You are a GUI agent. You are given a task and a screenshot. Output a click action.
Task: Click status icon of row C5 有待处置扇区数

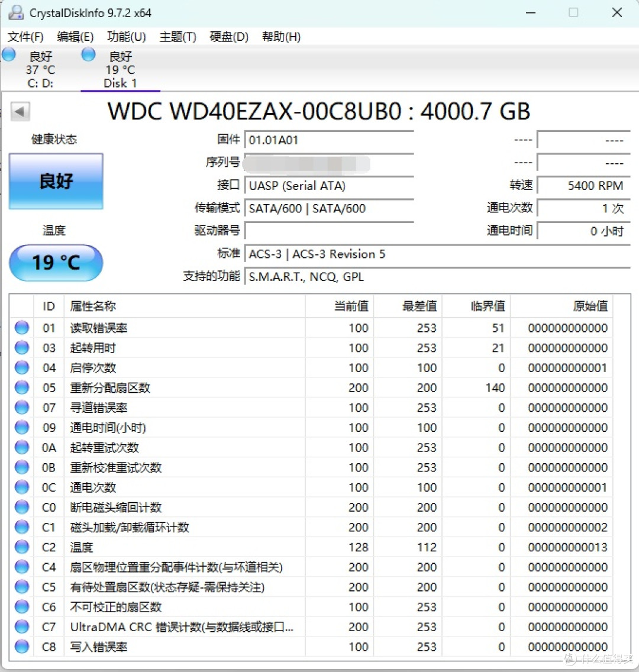22,587
